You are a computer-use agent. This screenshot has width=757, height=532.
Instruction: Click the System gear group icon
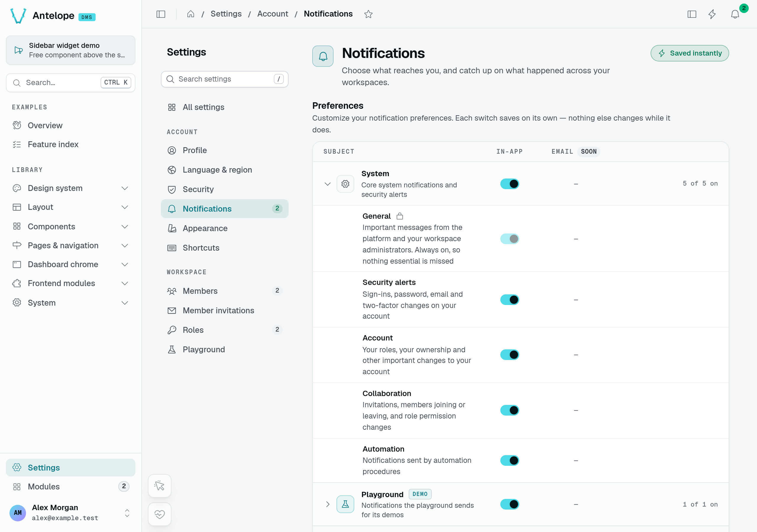coord(345,184)
